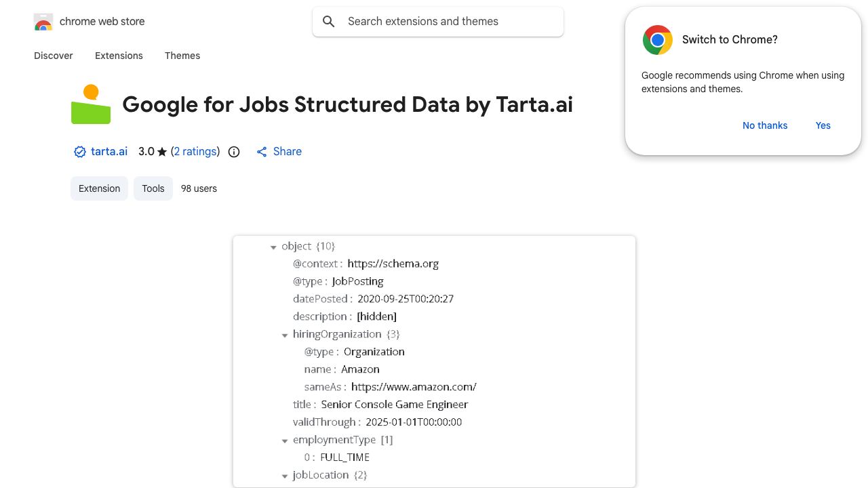Click the chrome web store title
The image size is (868, 488).
[x=102, y=22]
